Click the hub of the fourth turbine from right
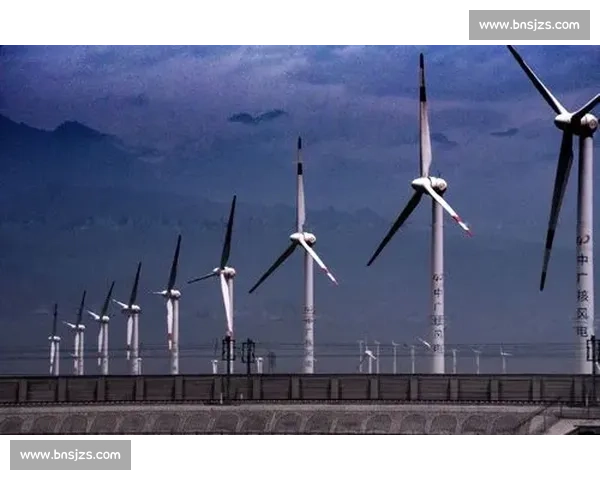The width and height of the screenshot is (600, 480). [227, 272]
